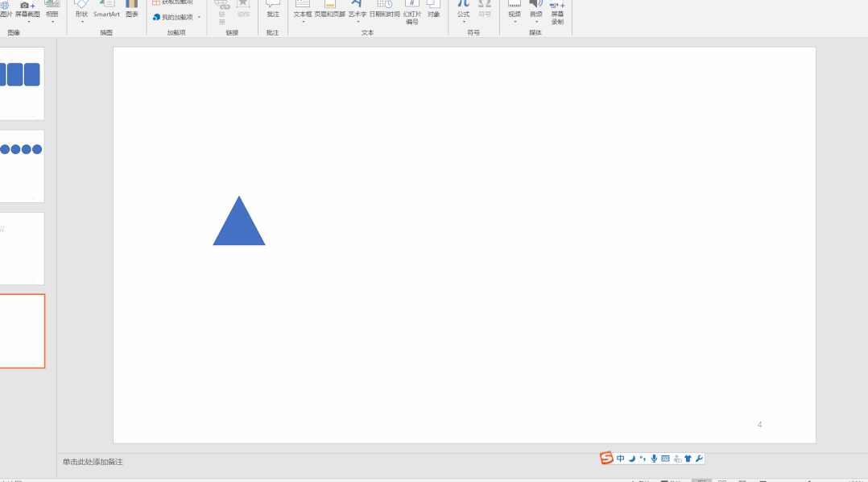Screen dimensions: 868x482
Task: Insert 艺术字 WordArt
Action: [357, 10]
